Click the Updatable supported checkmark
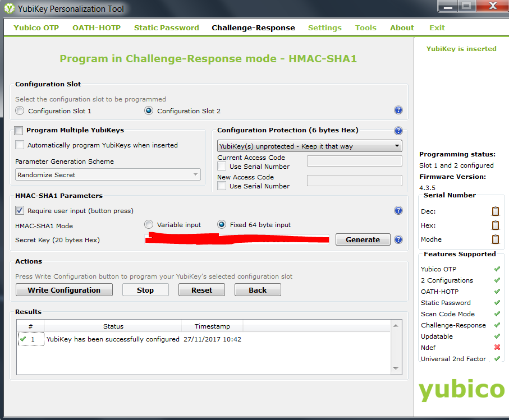Screen dimensions: 509x420 tap(497, 336)
